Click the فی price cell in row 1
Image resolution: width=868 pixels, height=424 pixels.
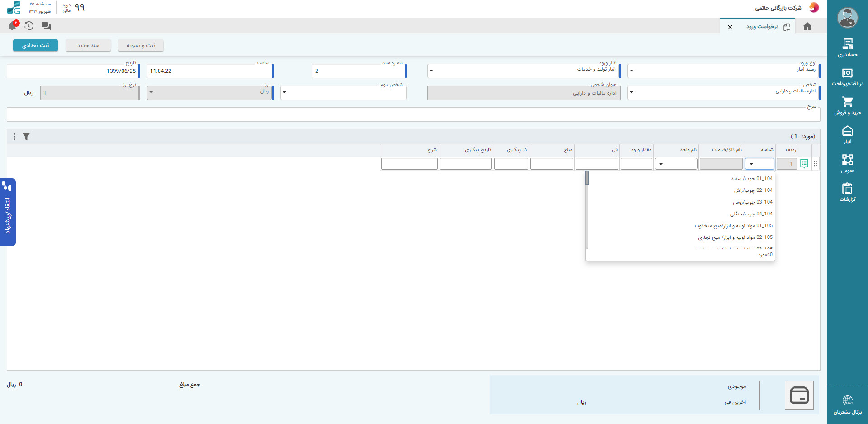[x=597, y=164]
